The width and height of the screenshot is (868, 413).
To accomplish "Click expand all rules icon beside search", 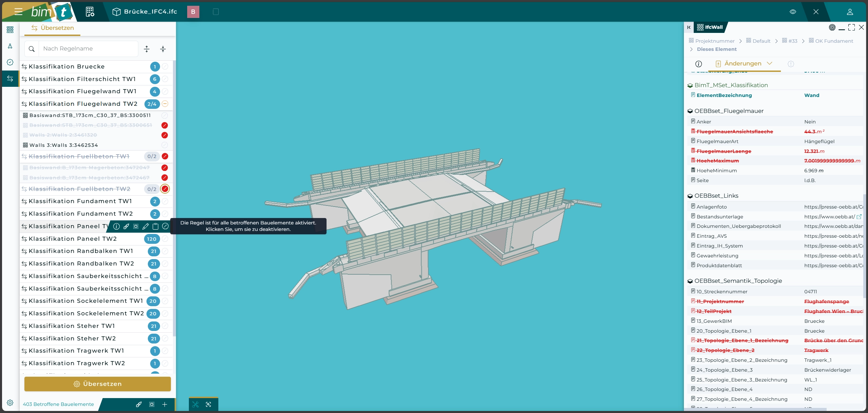I will pos(146,49).
